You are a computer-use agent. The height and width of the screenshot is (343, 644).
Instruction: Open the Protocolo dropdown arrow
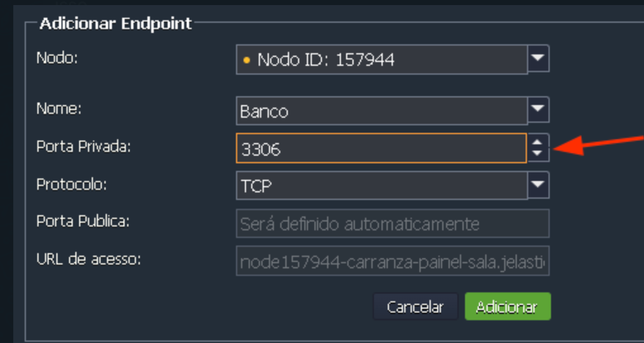(x=538, y=185)
